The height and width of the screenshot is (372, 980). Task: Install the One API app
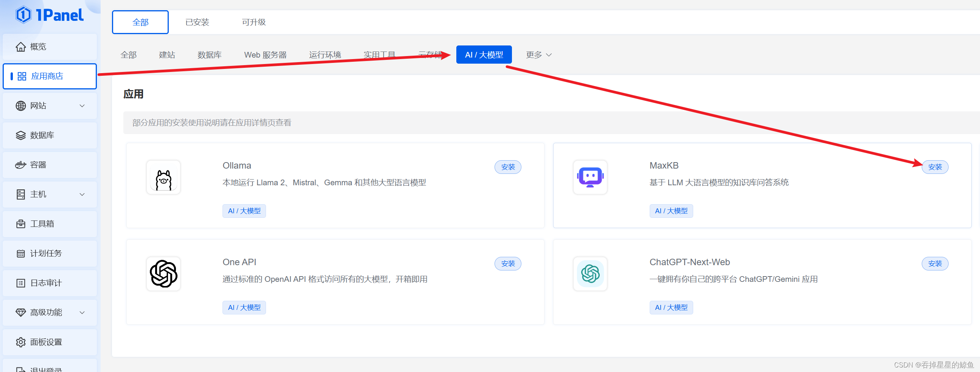(508, 264)
